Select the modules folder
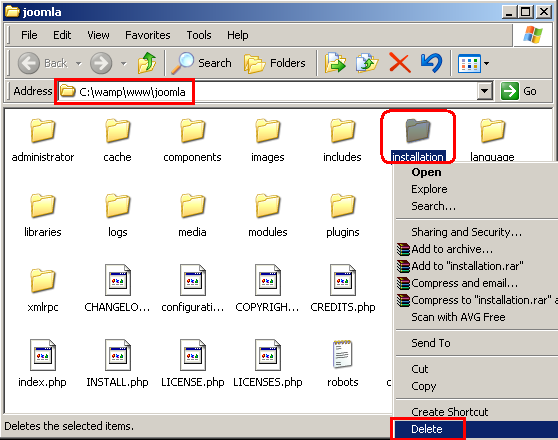 [x=268, y=216]
